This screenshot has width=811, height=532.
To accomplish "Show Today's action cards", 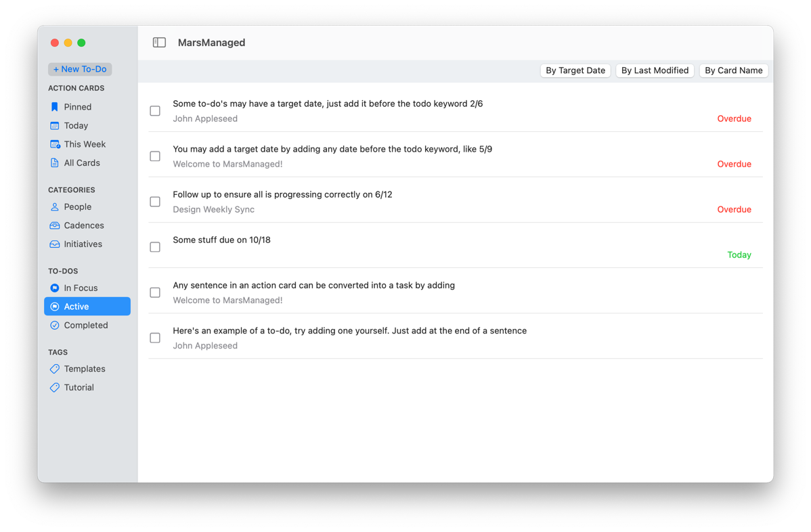I will (87, 126).
